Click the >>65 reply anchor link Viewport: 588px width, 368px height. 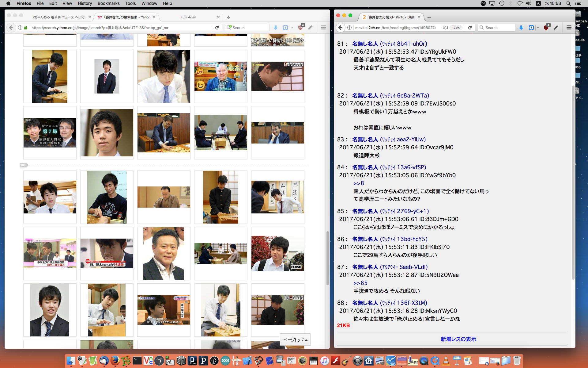360,283
